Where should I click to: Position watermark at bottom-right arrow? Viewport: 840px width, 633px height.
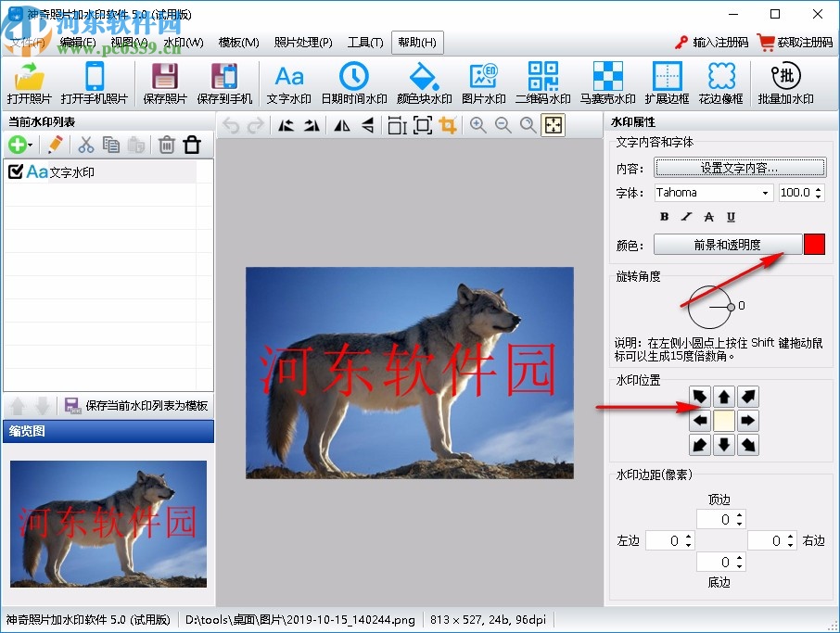point(748,445)
